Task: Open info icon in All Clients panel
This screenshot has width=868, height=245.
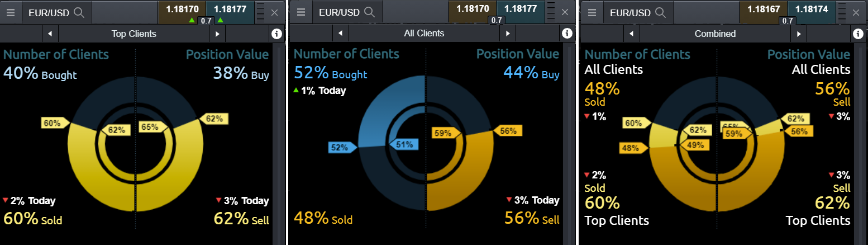Action: click(x=567, y=34)
